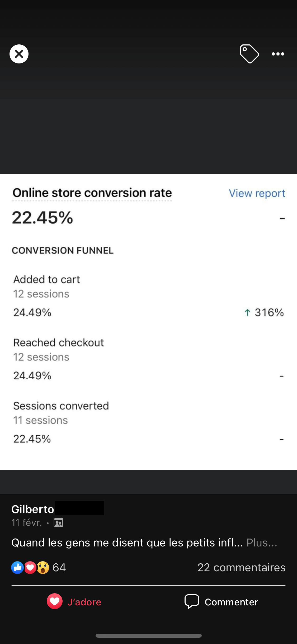Tap the home indicator bar at bottom
The image size is (297, 644).
(x=149, y=636)
